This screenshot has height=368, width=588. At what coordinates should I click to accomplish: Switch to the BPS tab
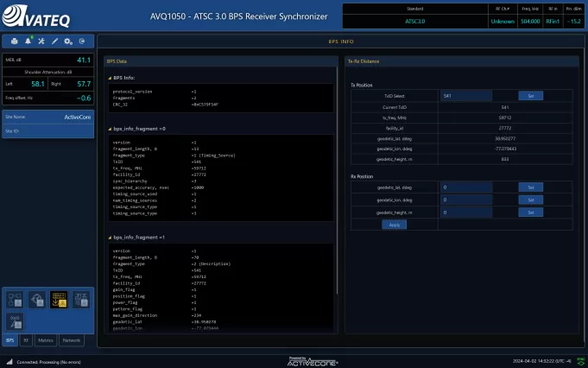10,340
